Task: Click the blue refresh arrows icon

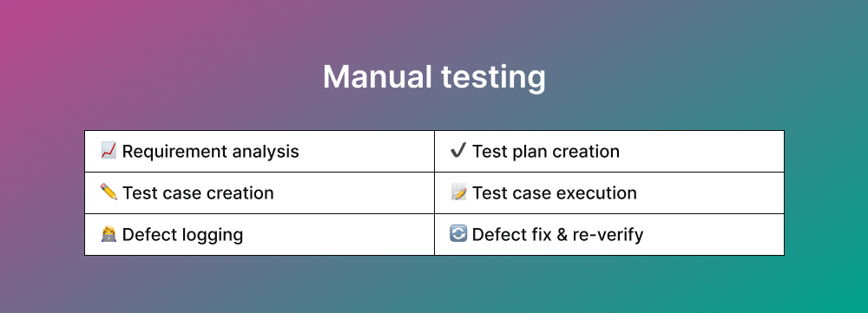Action: [458, 234]
